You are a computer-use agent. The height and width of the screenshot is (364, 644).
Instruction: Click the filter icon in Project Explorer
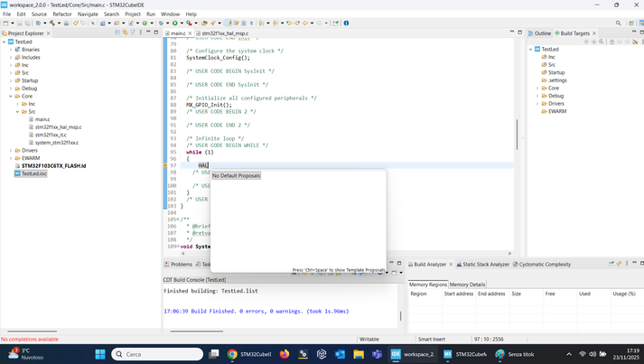132,33
